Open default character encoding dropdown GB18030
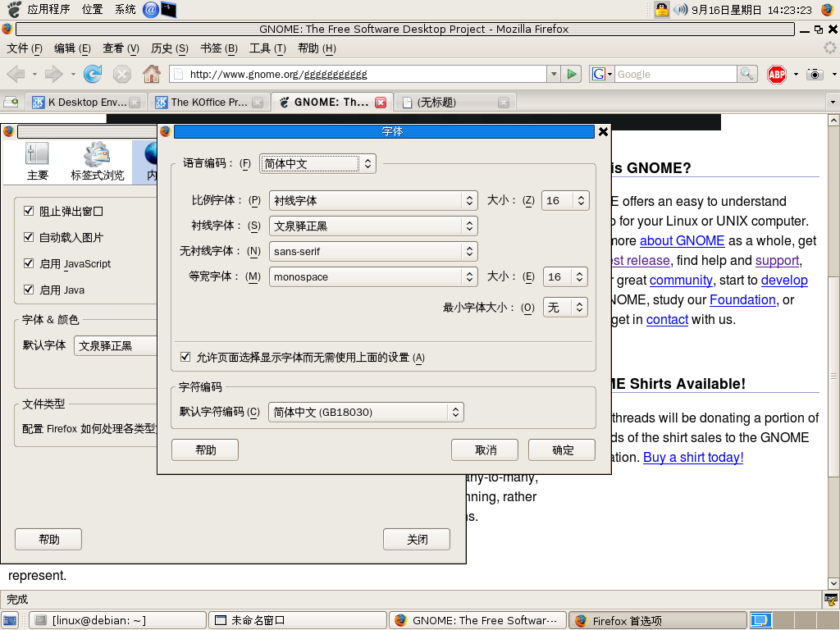This screenshot has width=840, height=630. (x=366, y=412)
